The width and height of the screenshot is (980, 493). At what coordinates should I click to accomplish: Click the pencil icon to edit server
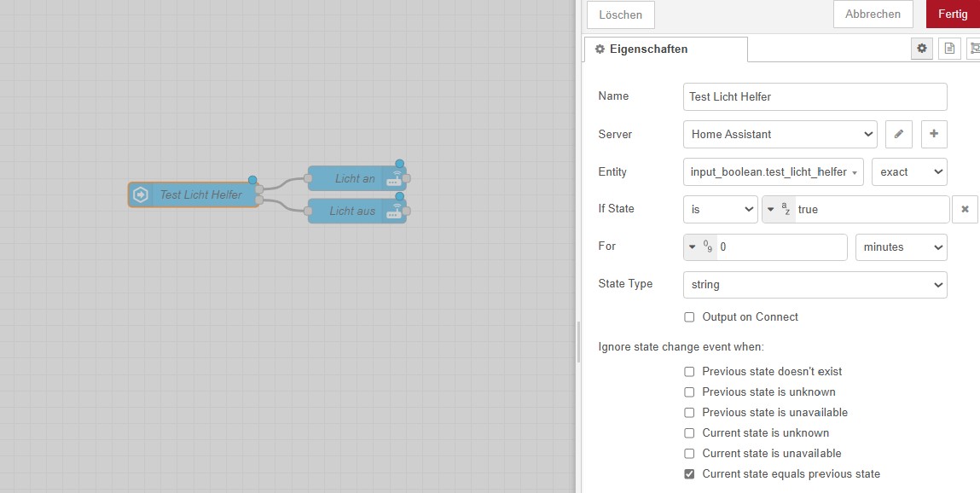click(x=899, y=134)
